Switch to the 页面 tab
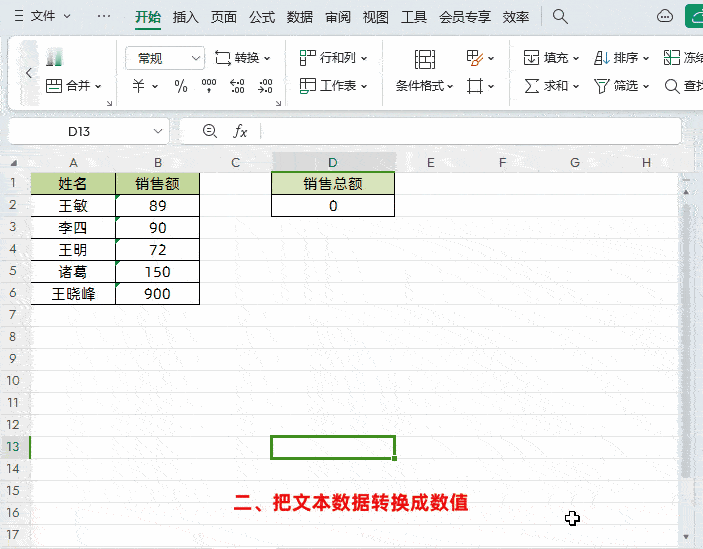 [x=224, y=17]
